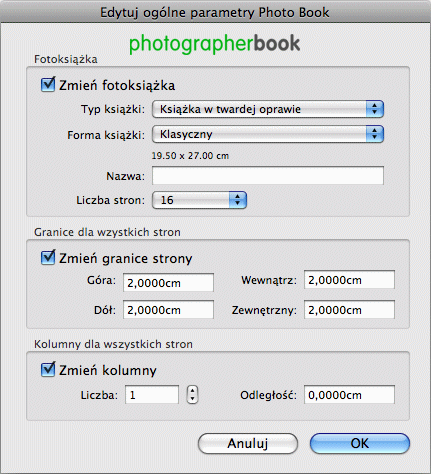Click the Liczba stron arrows icon
Screen dimensions: 431x474
[238, 200]
